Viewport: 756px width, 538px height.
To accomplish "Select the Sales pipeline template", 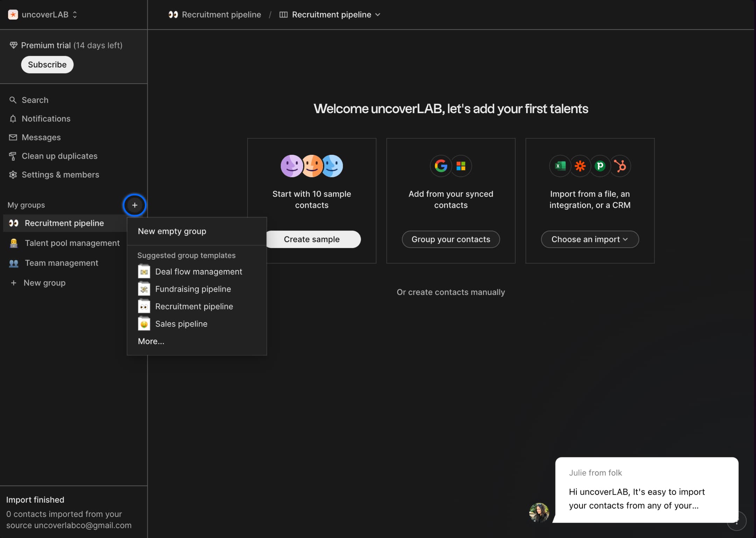I will [181, 323].
